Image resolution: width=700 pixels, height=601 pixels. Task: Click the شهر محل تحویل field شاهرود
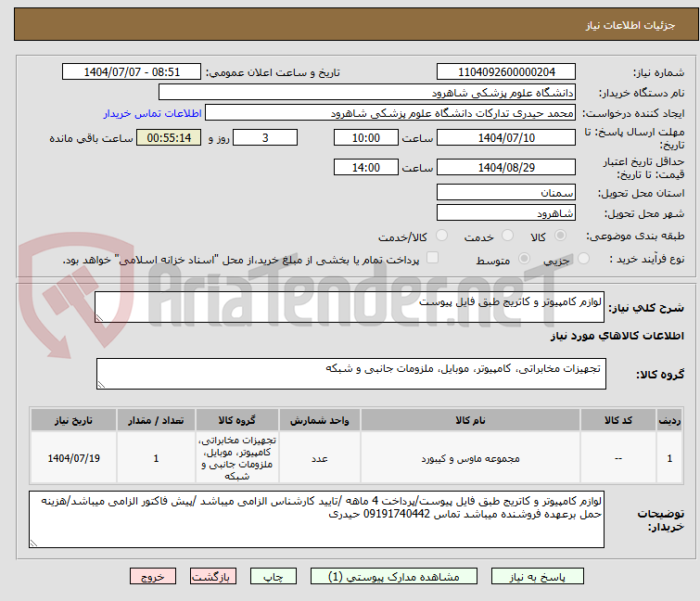point(506,212)
